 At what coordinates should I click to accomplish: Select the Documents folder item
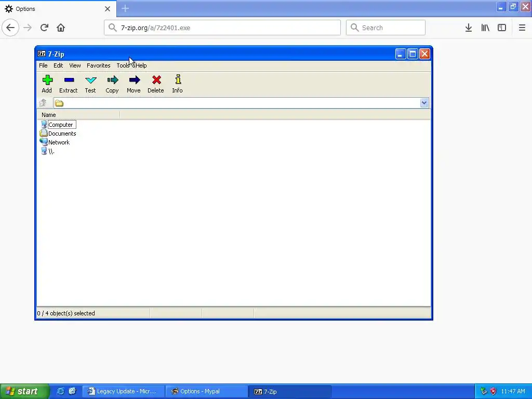58,134
